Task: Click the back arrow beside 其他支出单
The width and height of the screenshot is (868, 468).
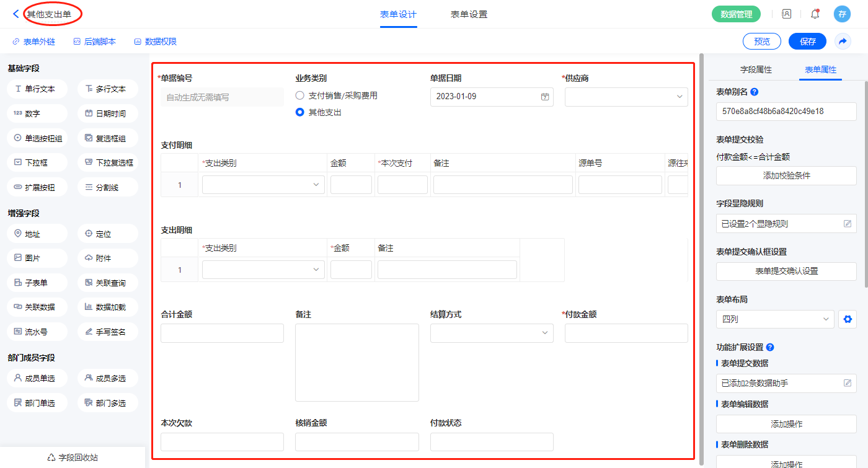Action: pyautogui.click(x=15, y=14)
